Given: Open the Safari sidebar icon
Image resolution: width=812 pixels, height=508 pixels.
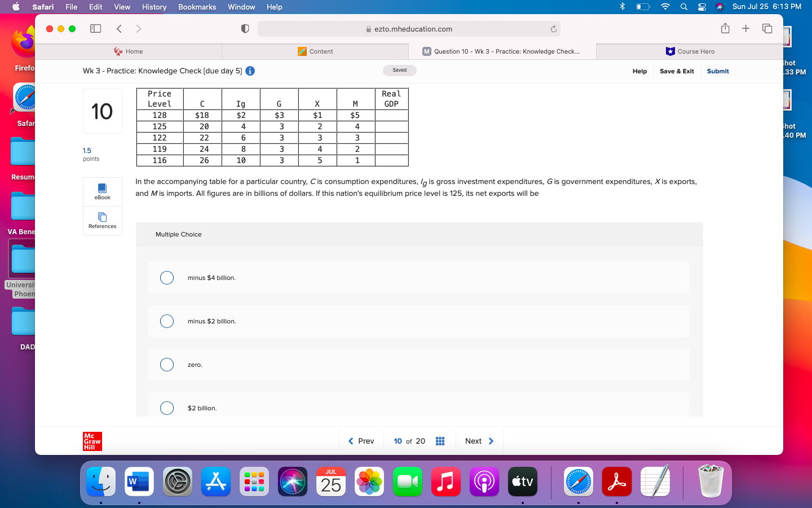Looking at the screenshot, I should (95, 28).
